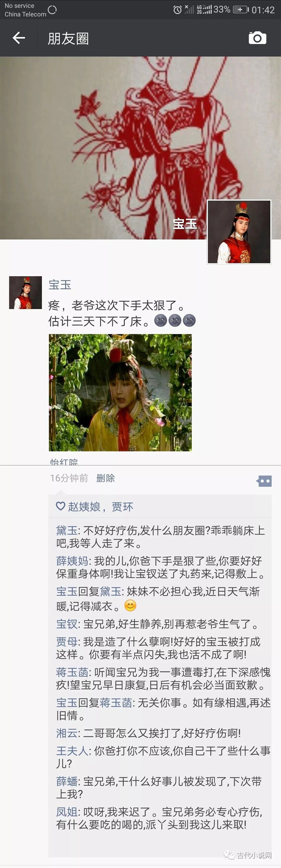Open 薛姨妈's name in comments
This screenshot has height=868, width=281.
click(x=72, y=561)
